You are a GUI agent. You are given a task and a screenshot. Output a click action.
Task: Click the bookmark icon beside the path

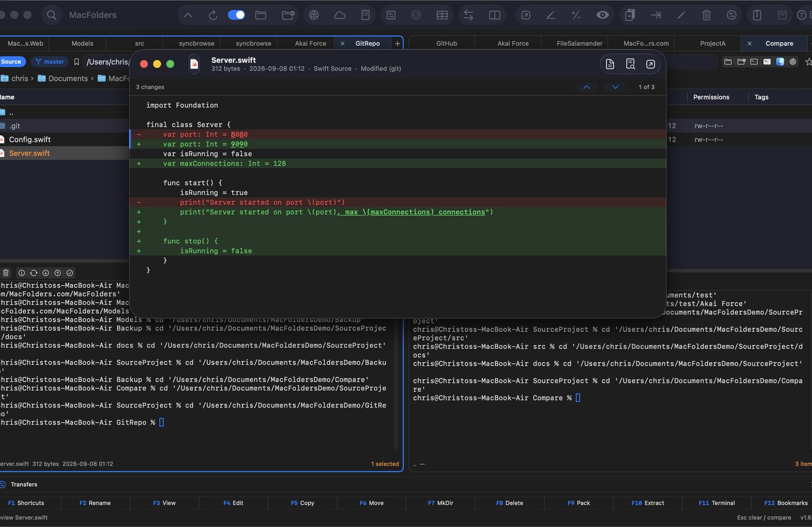(x=77, y=61)
